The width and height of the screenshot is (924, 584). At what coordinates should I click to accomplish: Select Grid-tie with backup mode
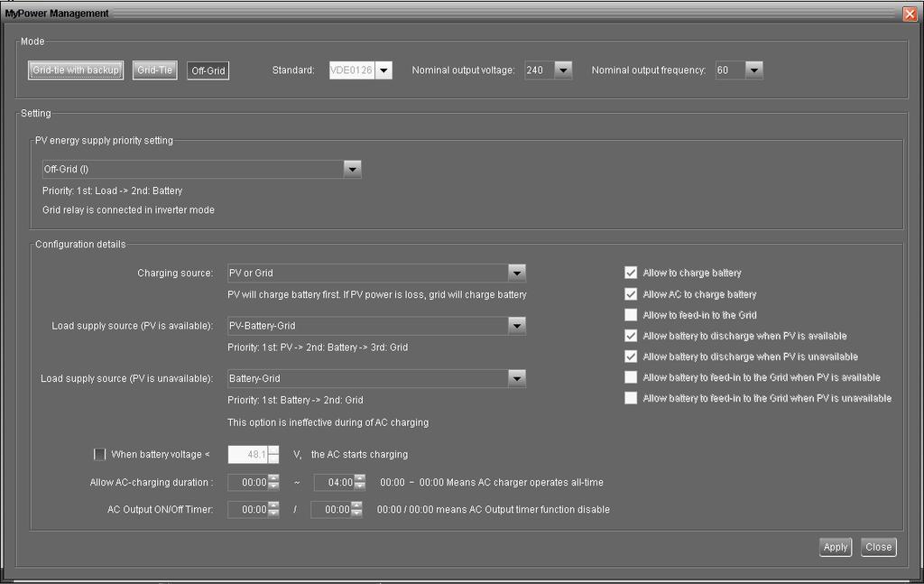pyautogui.click(x=76, y=70)
